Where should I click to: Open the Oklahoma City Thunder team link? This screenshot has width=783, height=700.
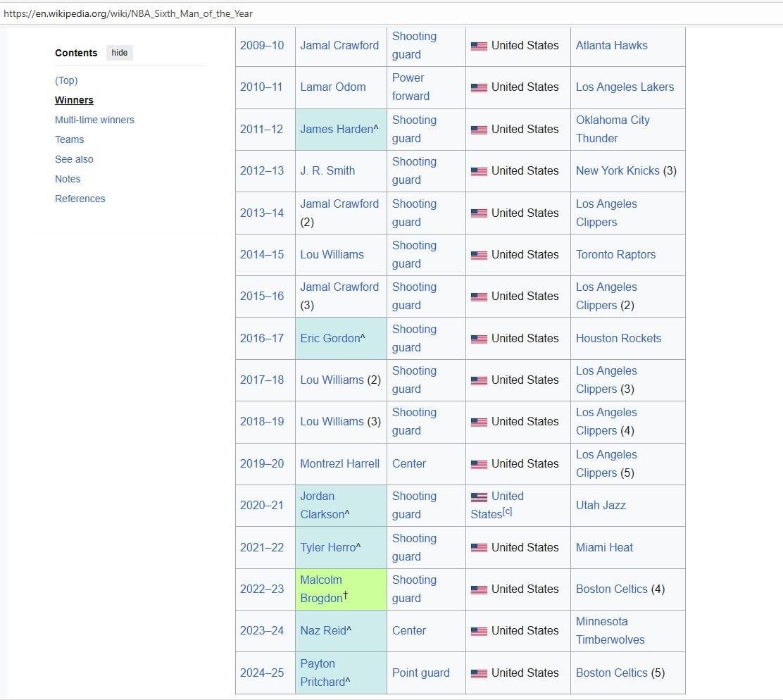[x=612, y=129]
